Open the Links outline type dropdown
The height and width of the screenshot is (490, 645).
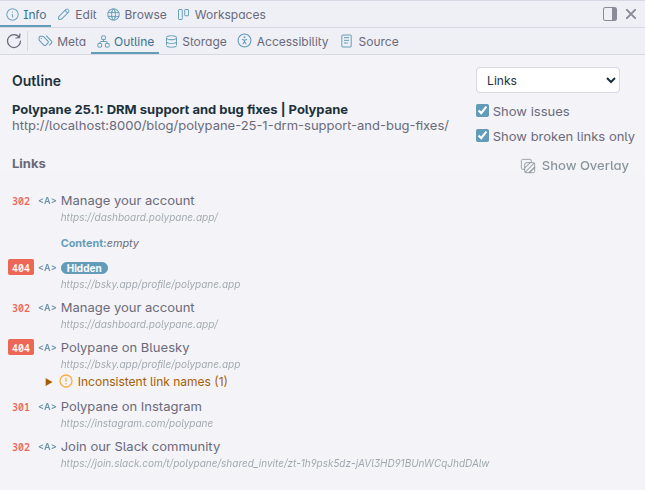(x=548, y=80)
